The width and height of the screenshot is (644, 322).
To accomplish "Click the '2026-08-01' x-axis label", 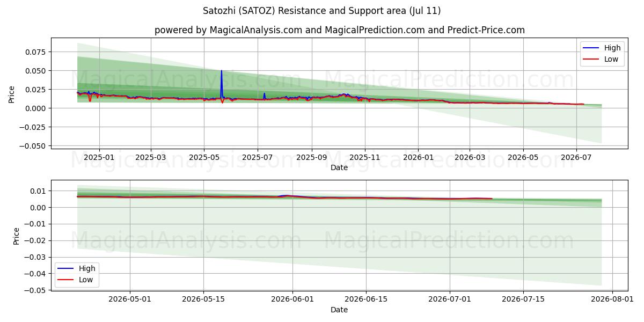I will click(x=612, y=301).
